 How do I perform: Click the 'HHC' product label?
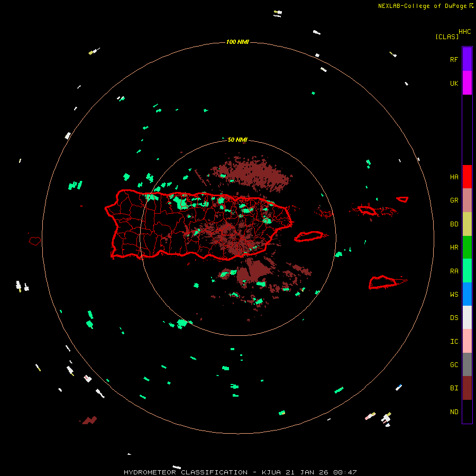pos(465,32)
